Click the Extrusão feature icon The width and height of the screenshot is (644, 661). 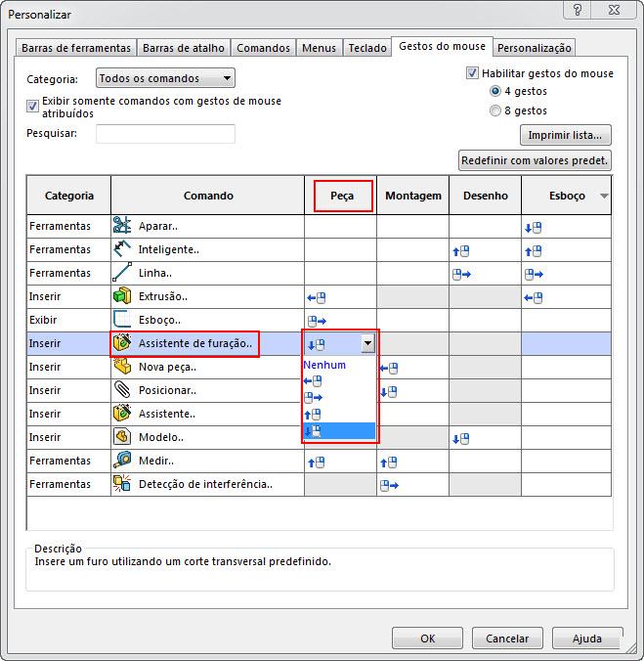pos(122,296)
